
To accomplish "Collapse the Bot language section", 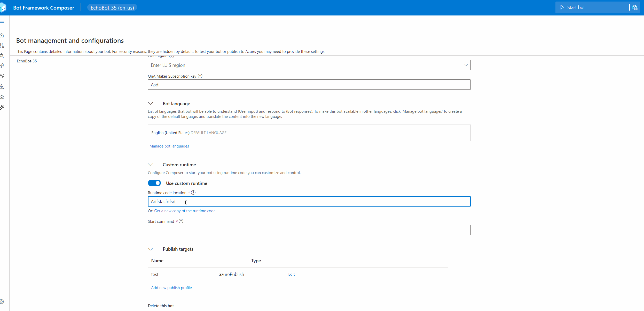I will [x=151, y=103].
